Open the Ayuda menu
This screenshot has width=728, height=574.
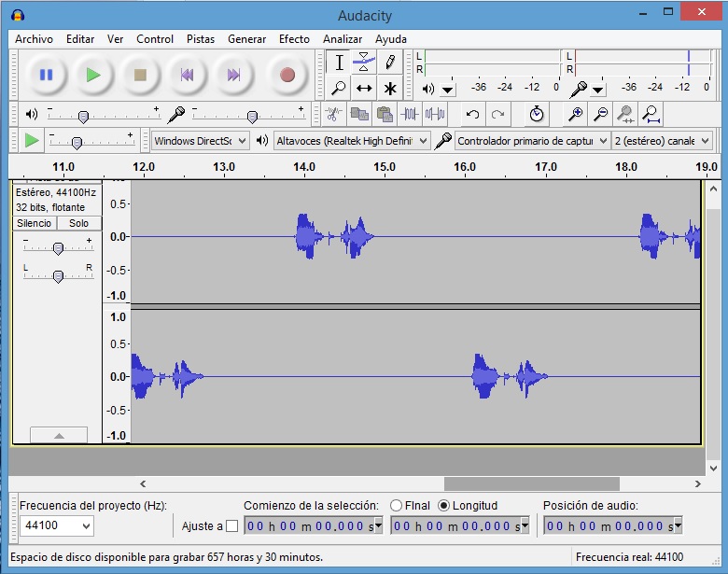(391, 39)
